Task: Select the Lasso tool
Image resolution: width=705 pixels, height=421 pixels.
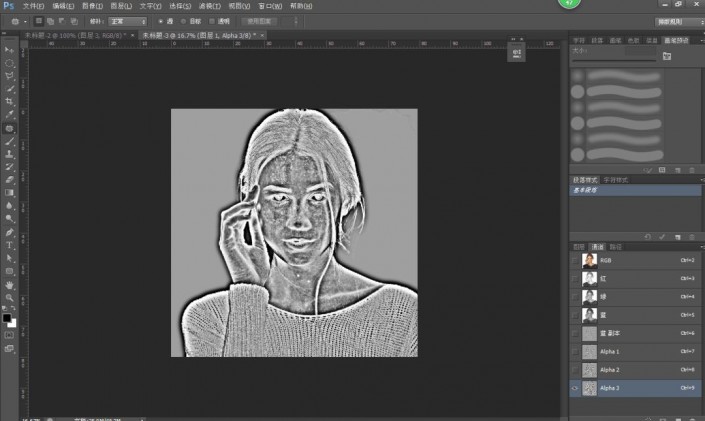Action: (x=10, y=75)
